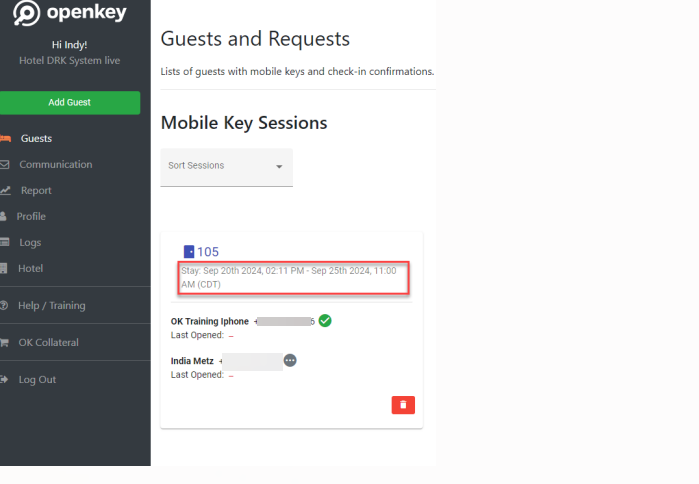This screenshot has height=484, width=699.
Task: Click green checkmark beside OK Training Iphone
Action: tap(325, 320)
